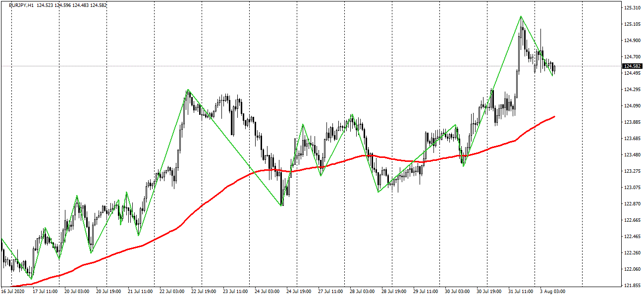Image resolution: width=644 pixels, height=297 pixels.
Task: Click the 122.260 price axis label
Action: [633, 253]
